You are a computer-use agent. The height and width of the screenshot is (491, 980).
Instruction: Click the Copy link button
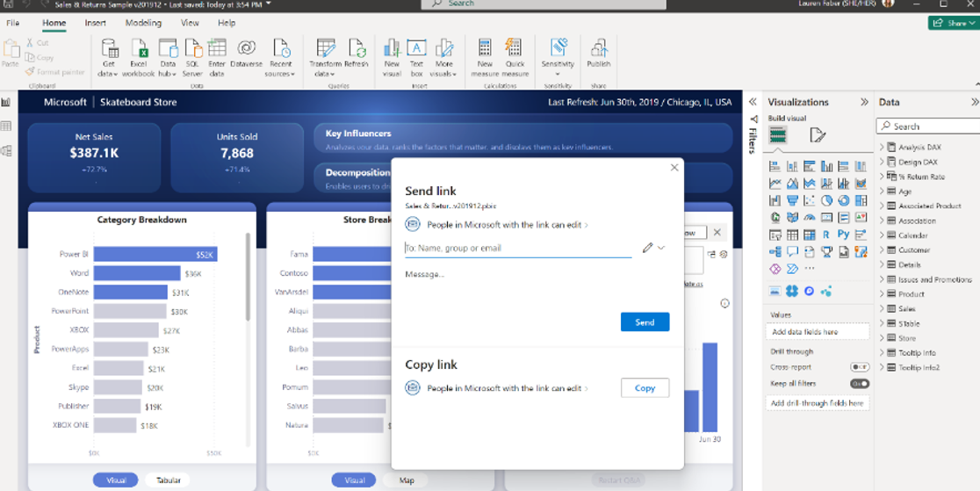(645, 388)
